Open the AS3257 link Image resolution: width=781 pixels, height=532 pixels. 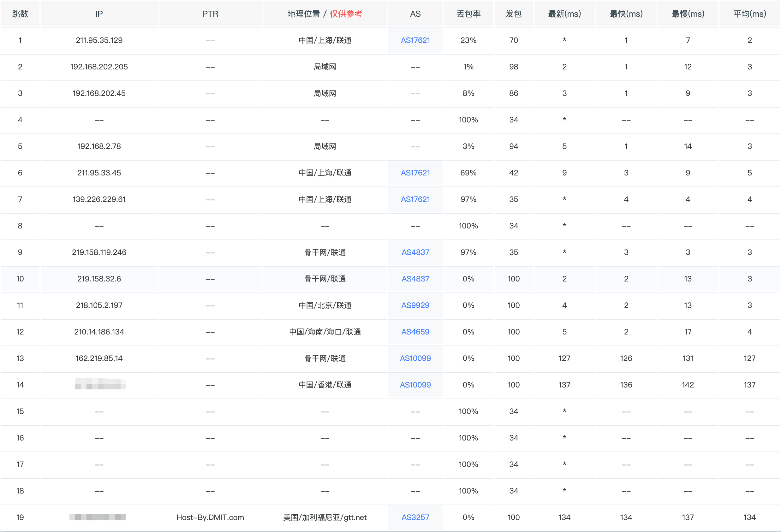(415, 517)
